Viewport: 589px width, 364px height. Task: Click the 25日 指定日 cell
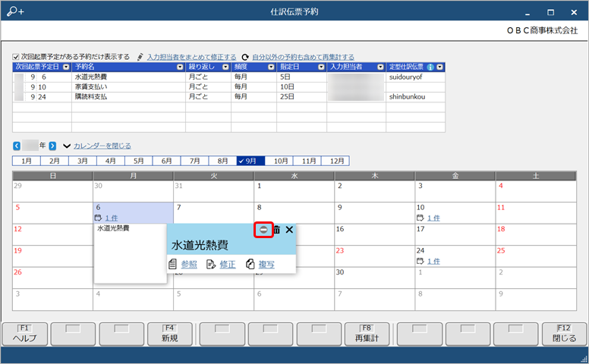pos(301,97)
